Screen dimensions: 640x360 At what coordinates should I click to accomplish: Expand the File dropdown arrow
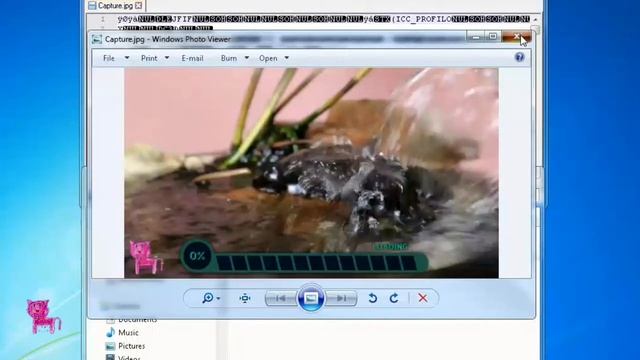(127, 58)
